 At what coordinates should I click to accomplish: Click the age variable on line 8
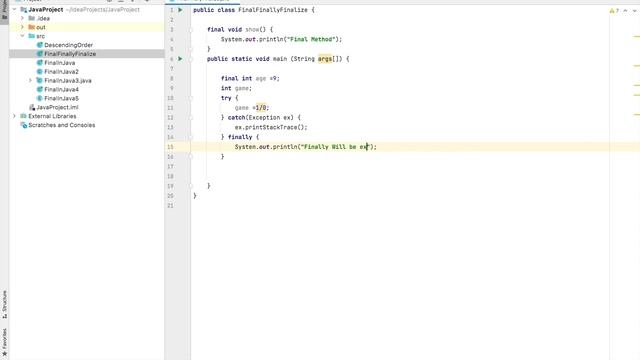(261, 78)
